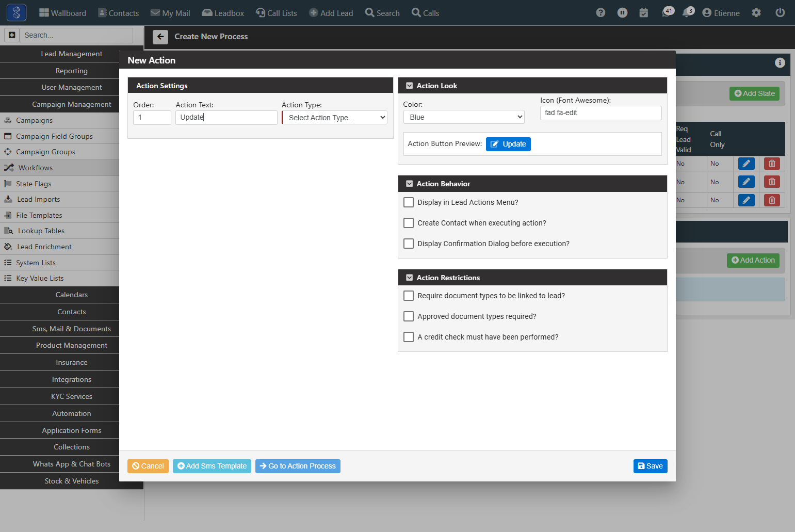Click the pause icon in top bar

tap(623, 13)
